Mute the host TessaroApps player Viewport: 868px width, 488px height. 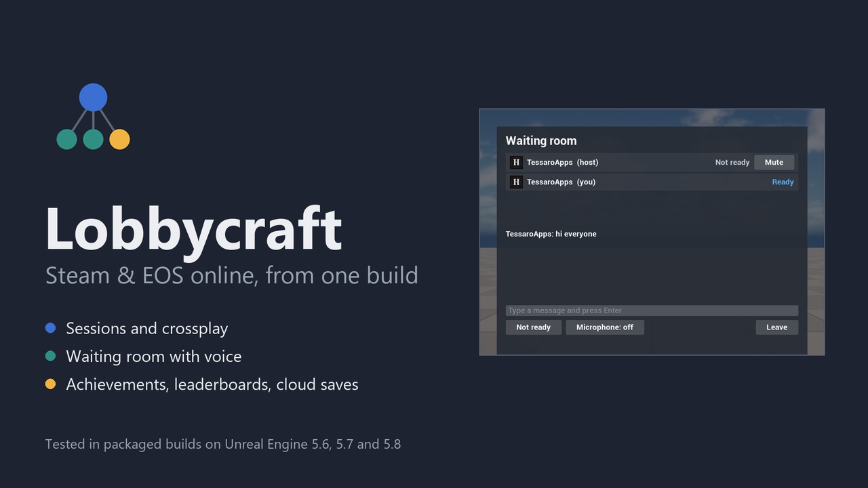coord(774,163)
